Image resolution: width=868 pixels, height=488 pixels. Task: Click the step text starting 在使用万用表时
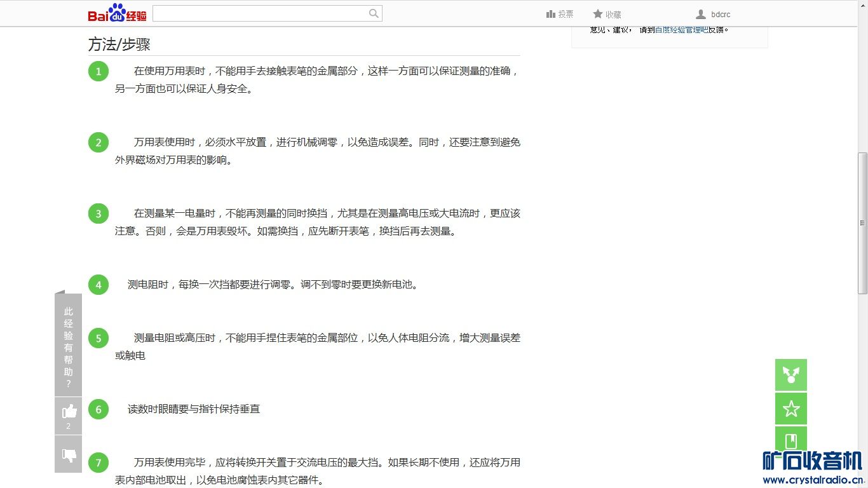coord(318,80)
